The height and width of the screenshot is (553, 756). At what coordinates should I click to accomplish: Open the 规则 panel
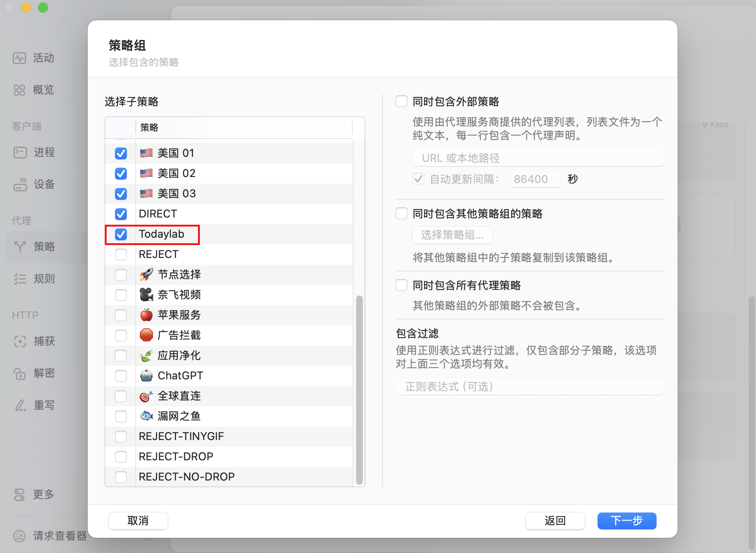(42, 279)
